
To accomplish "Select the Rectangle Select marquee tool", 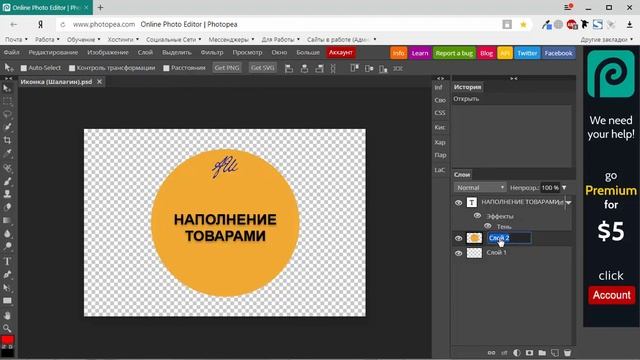I will (x=7, y=101).
